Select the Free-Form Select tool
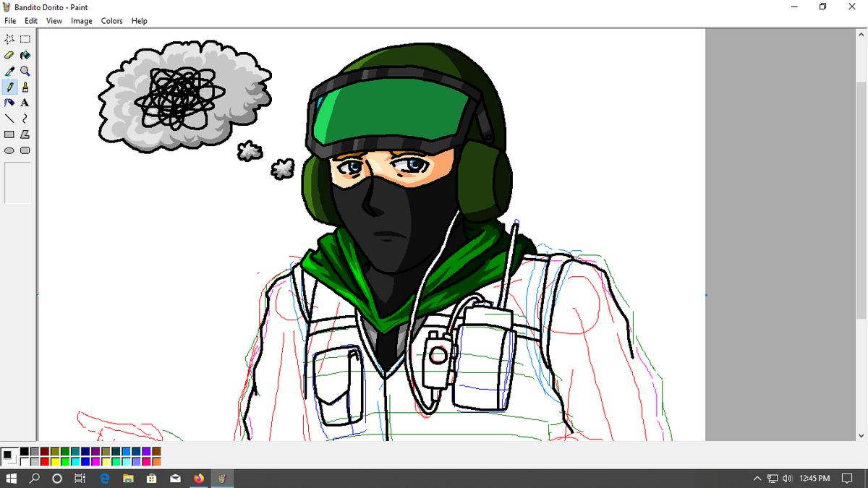Image resolution: width=868 pixels, height=488 pixels. [9, 39]
